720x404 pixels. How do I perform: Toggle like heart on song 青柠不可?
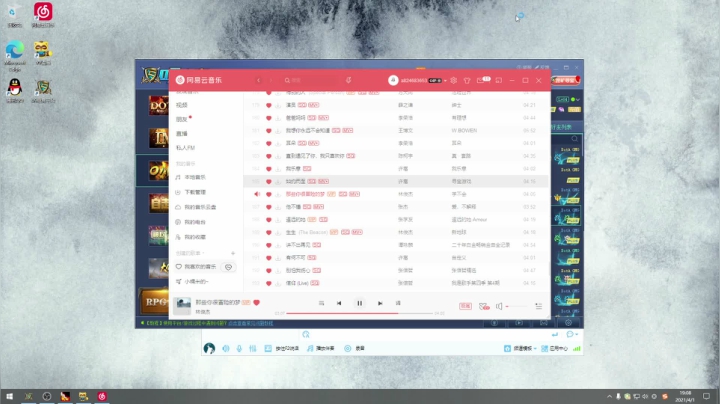point(269,258)
